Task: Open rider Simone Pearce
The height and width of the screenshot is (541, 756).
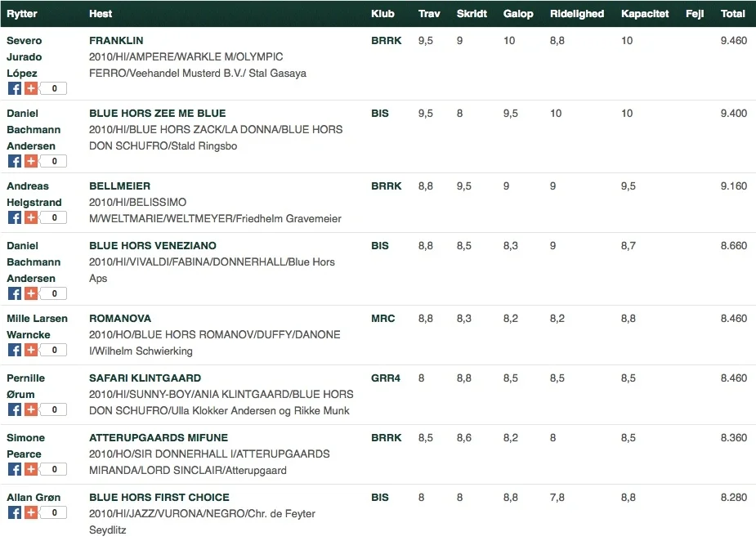Action: coord(25,445)
